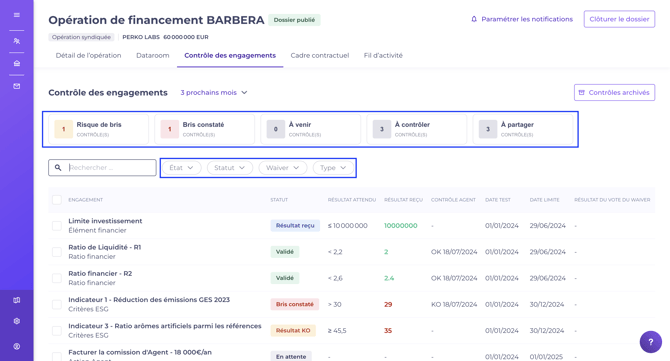The width and height of the screenshot is (670, 361).
Task: Open the bank building icon in sidebar
Action: click(17, 63)
